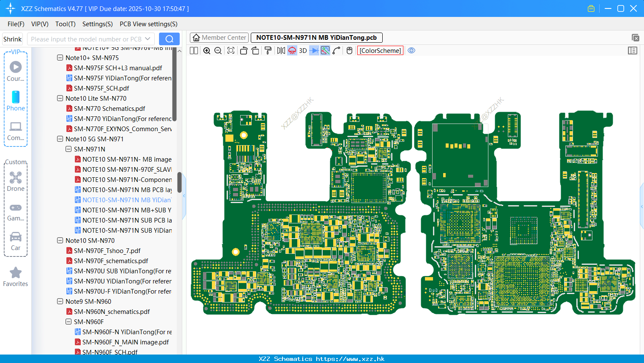The image size is (644, 363).
Task: Select the Drone category in sidebar
Action: (x=16, y=181)
